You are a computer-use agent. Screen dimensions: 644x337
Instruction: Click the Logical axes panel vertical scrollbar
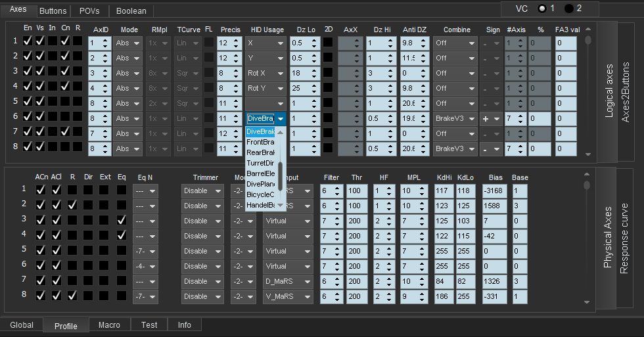tap(587, 39)
